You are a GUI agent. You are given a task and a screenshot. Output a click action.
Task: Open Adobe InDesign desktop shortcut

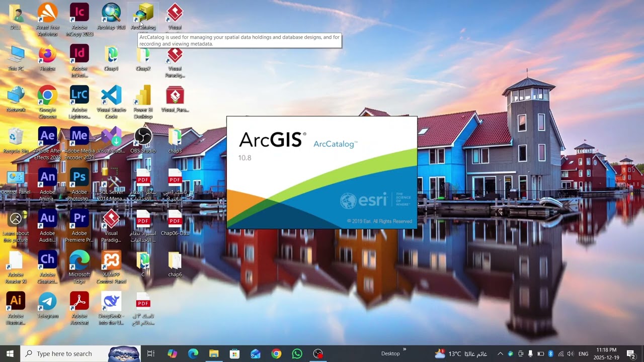(79, 61)
